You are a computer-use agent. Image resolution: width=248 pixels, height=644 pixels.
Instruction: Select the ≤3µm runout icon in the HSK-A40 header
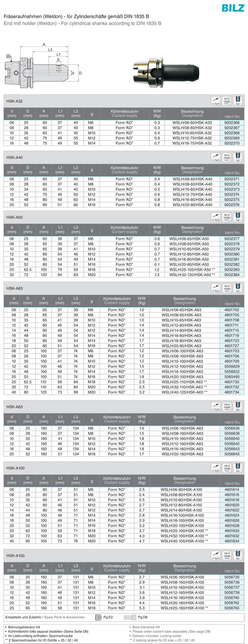216,158
